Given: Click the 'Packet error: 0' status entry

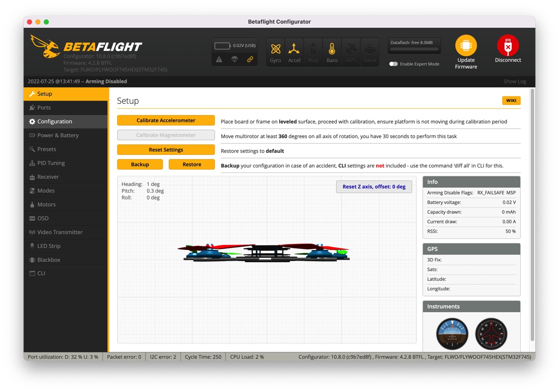Looking at the screenshot, I should click(124, 357).
